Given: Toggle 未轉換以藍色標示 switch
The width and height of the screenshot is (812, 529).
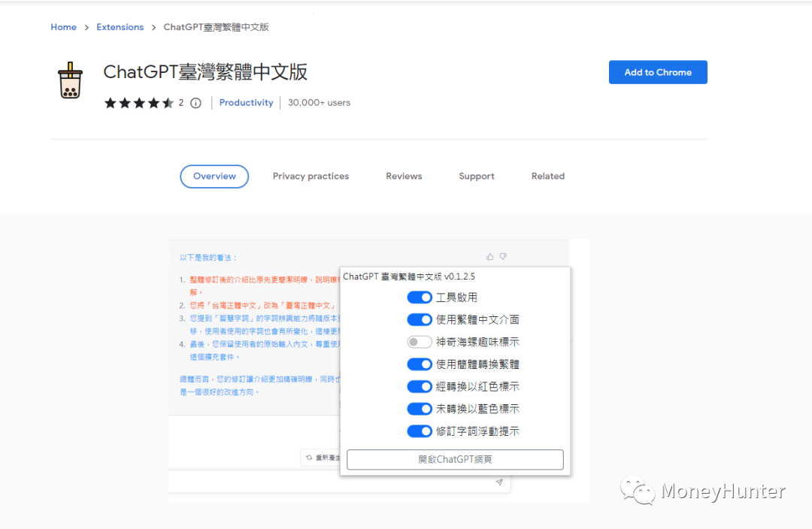Looking at the screenshot, I should 420,408.
